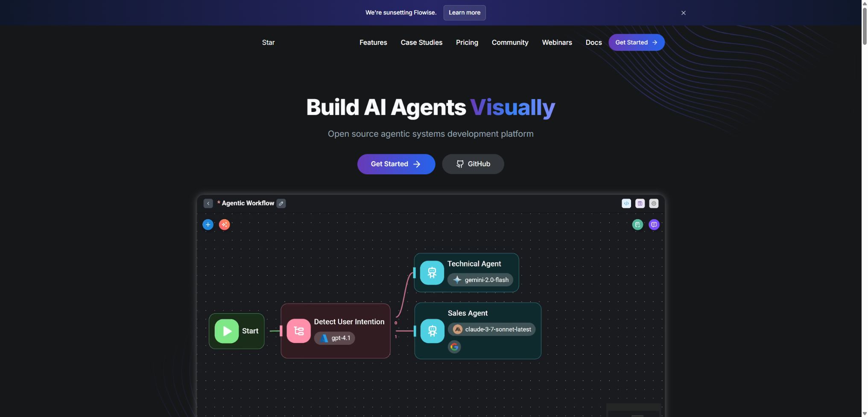Image resolution: width=868 pixels, height=417 pixels.
Task: Open Webinars in the navigation bar
Action: click(557, 42)
